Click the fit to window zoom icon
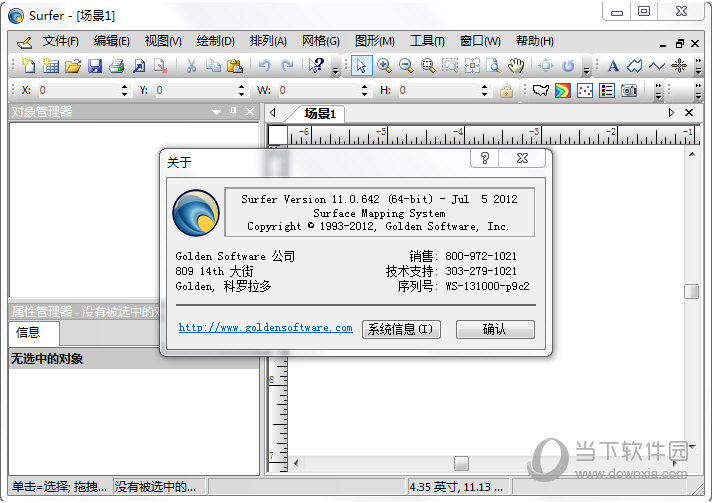 coord(472,66)
